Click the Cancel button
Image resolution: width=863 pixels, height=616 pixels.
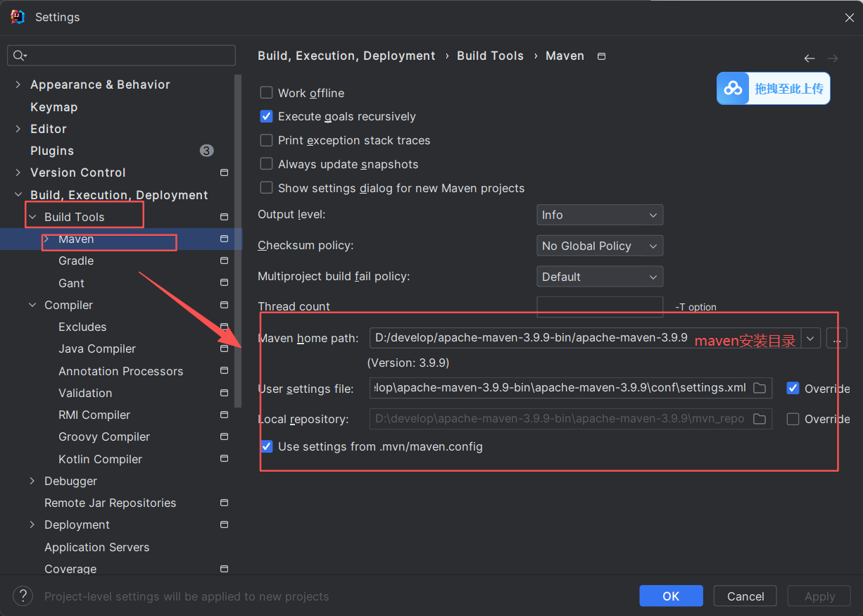coord(745,596)
